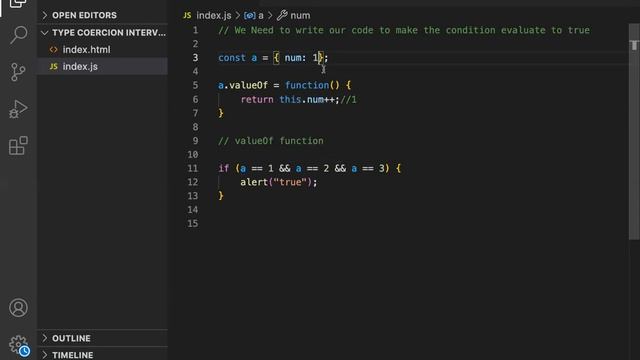Click the 'a' symbol in breadcrumb

261,16
